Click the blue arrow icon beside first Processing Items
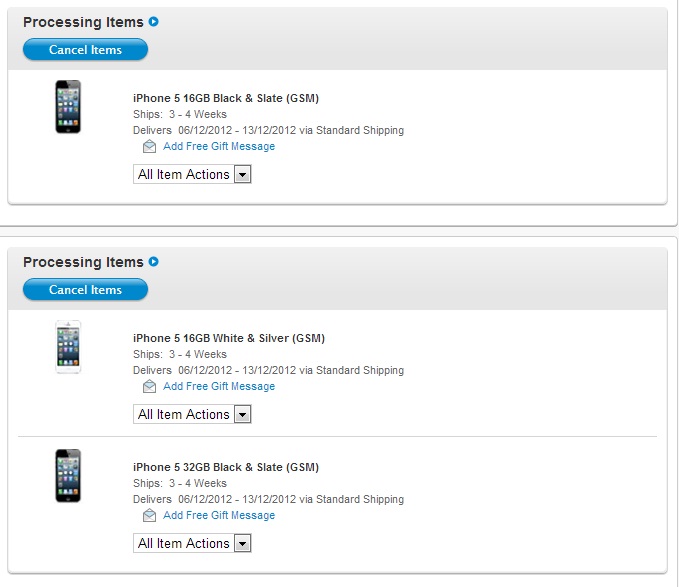Screen dimensions: 679x587 pos(154,21)
